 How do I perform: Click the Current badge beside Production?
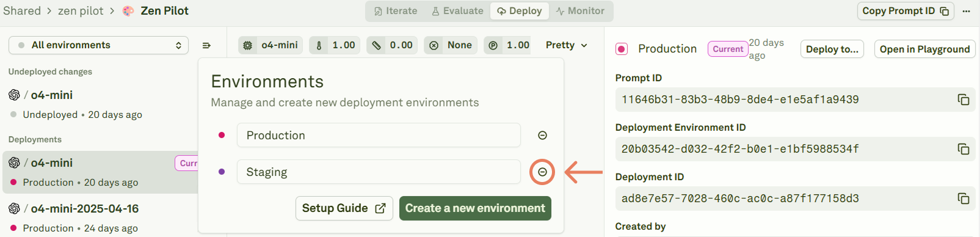[728, 49]
